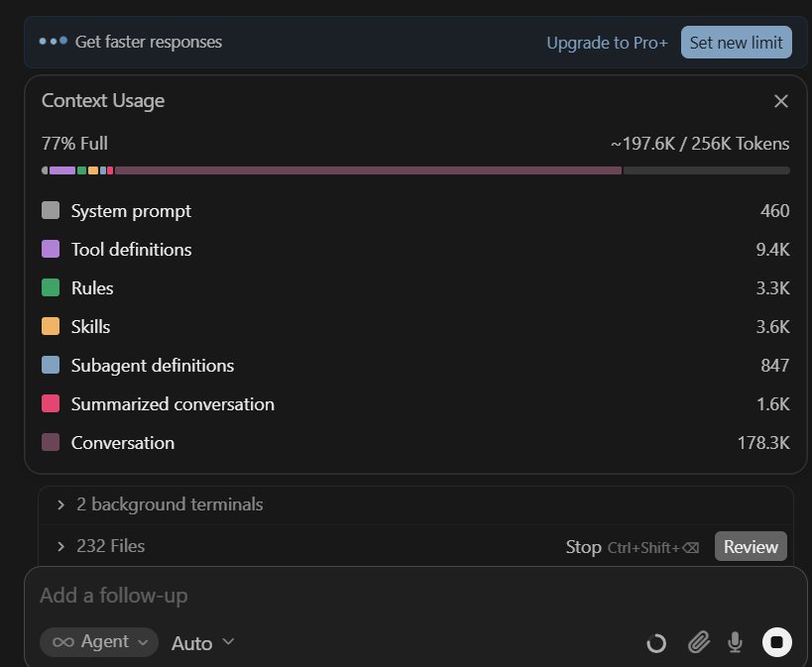The image size is (812, 667).
Task: Open the Auto model dropdown
Action: click(203, 642)
